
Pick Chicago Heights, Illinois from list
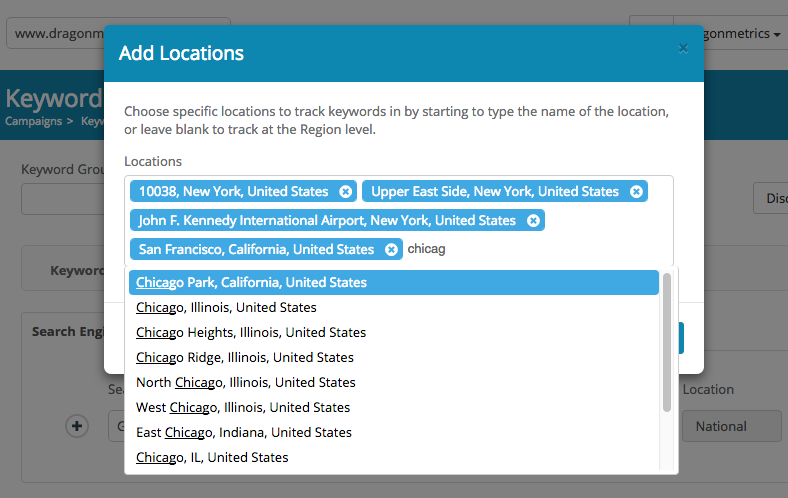[251, 332]
